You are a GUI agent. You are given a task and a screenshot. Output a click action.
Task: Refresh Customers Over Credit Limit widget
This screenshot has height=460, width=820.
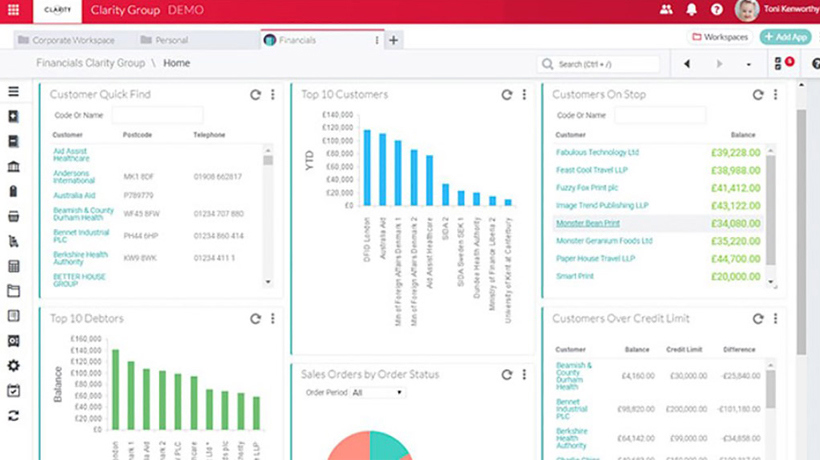click(x=758, y=319)
